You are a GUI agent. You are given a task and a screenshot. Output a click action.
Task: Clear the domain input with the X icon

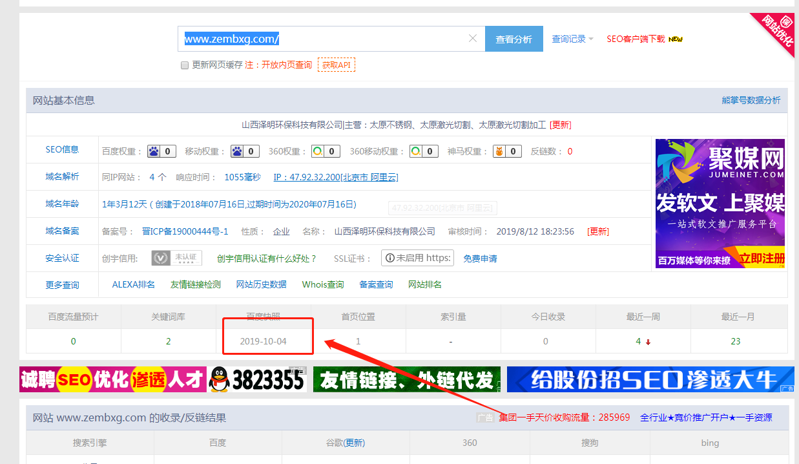coord(472,38)
